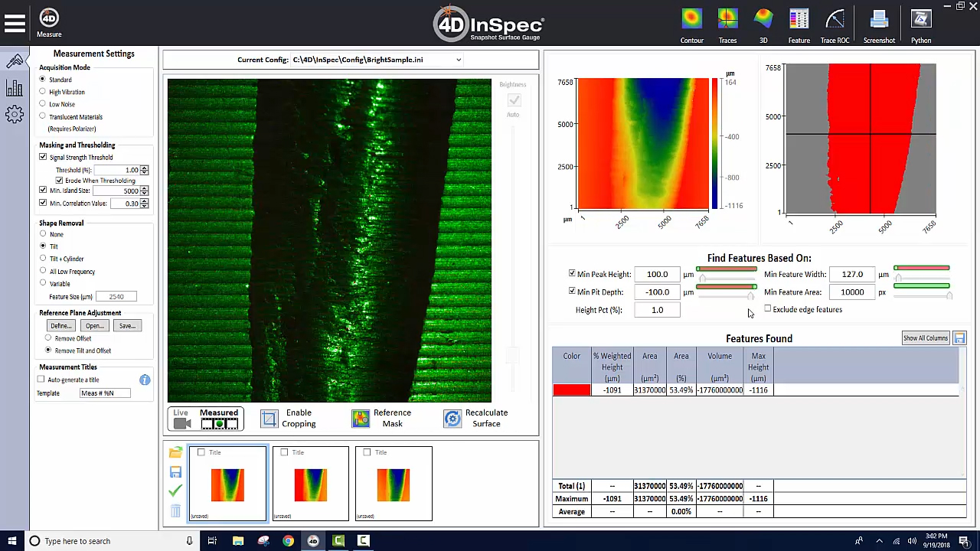This screenshot has height=551, width=980.
Task: Switch to Live camera view
Action: [181, 419]
